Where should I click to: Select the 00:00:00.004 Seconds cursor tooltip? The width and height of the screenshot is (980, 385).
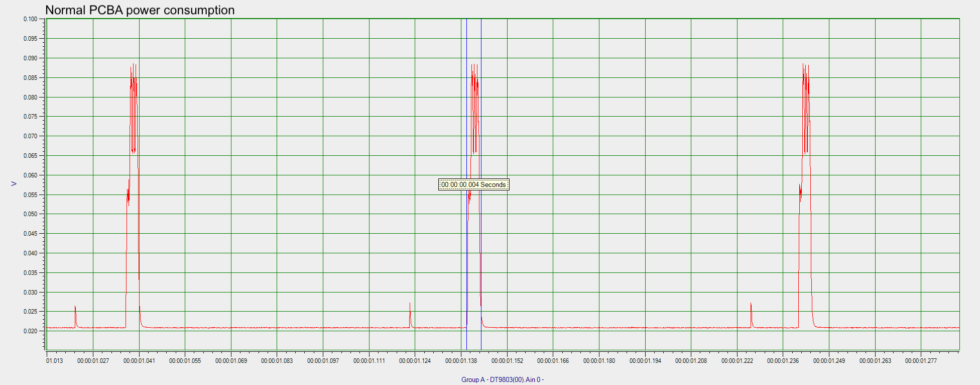pyautogui.click(x=473, y=184)
